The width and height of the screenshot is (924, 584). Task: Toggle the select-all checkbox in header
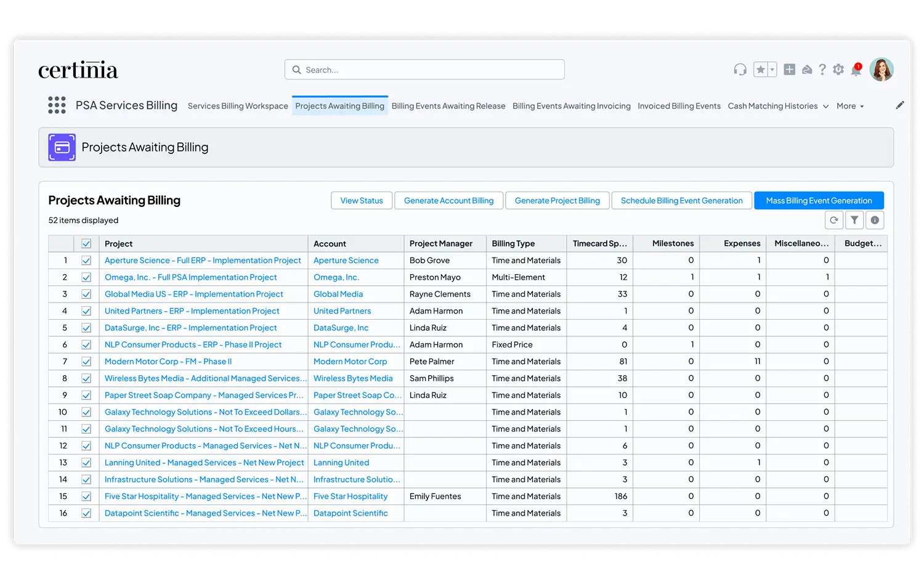[x=86, y=243]
